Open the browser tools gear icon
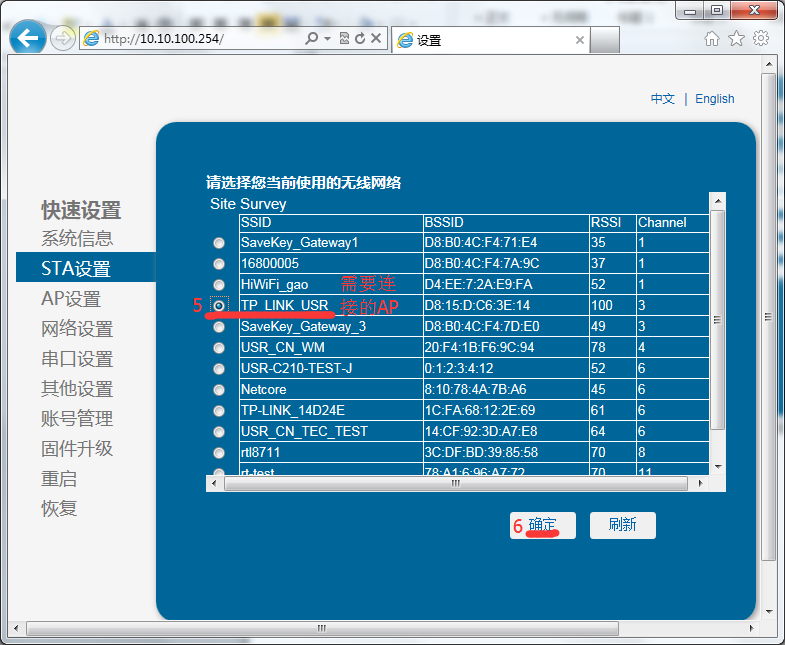785x645 pixels. pos(761,39)
